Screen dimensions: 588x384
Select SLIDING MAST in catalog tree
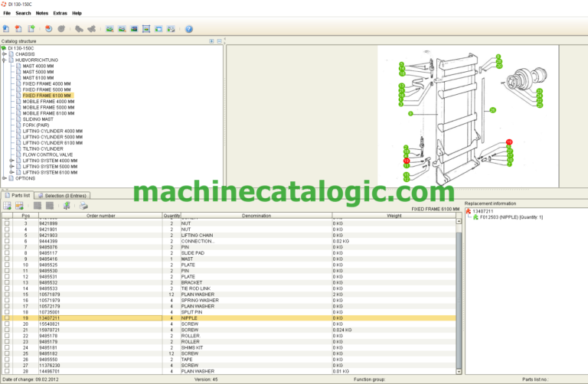tap(38, 119)
